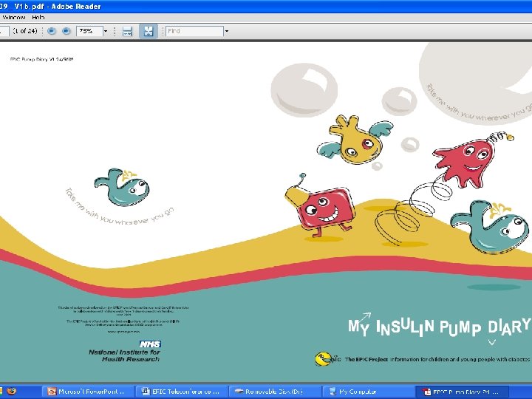The image size is (532, 399).
Task: Open Removable Disk (D:) taskbar button
Action: coord(276,392)
